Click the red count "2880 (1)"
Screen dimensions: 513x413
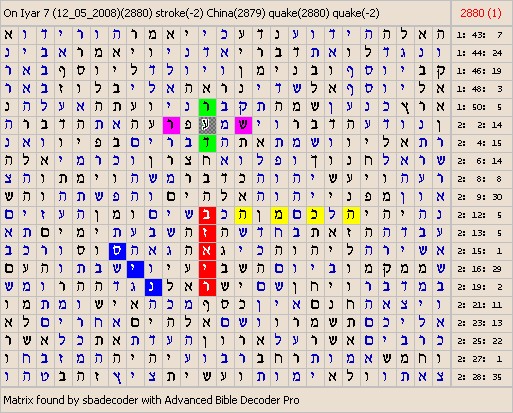pos(481,13)
